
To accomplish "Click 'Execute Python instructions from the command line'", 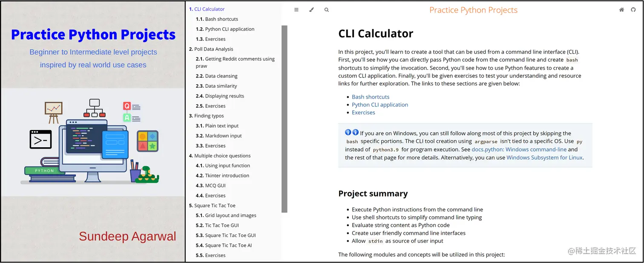I will (417, 209).
